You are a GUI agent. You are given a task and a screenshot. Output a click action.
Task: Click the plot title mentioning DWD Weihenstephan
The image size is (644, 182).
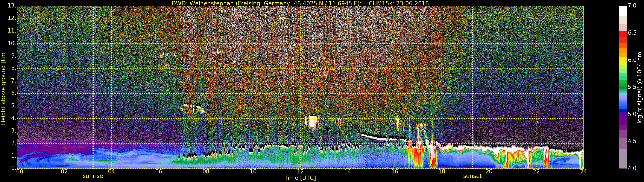tap(300, 3)
